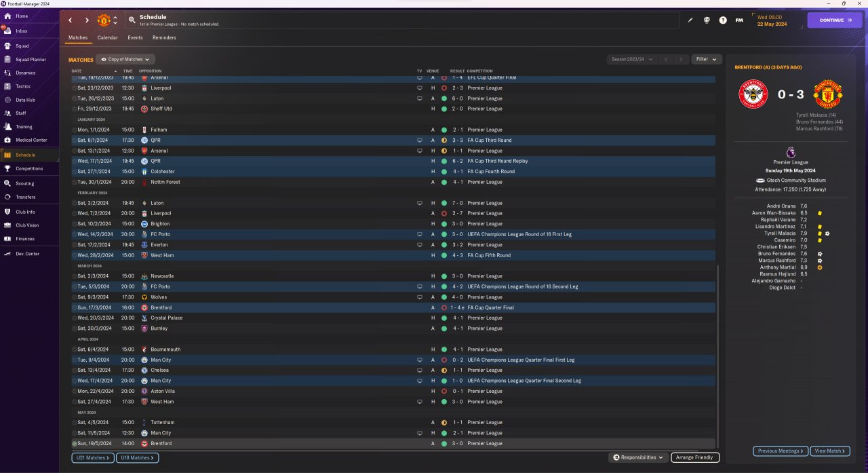Switch to the Reminders tab
This screenshot has height=473, width=868.
click(x=164, y=38)
